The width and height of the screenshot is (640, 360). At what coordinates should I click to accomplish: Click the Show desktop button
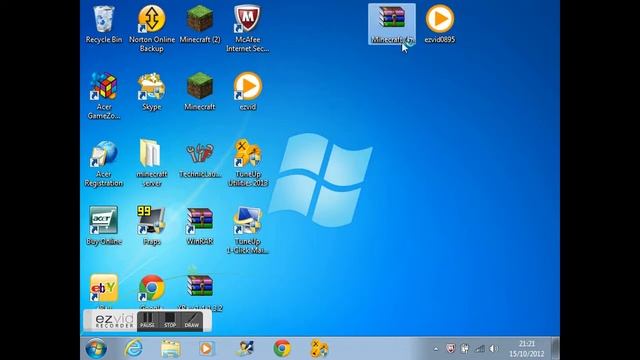tap(555, 349)
